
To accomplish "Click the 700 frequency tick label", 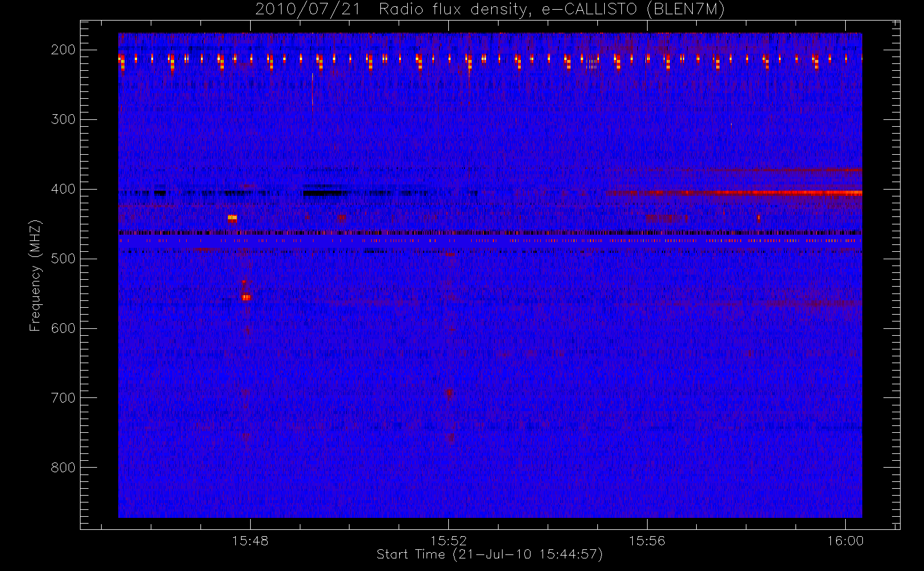I will point(63,398).
